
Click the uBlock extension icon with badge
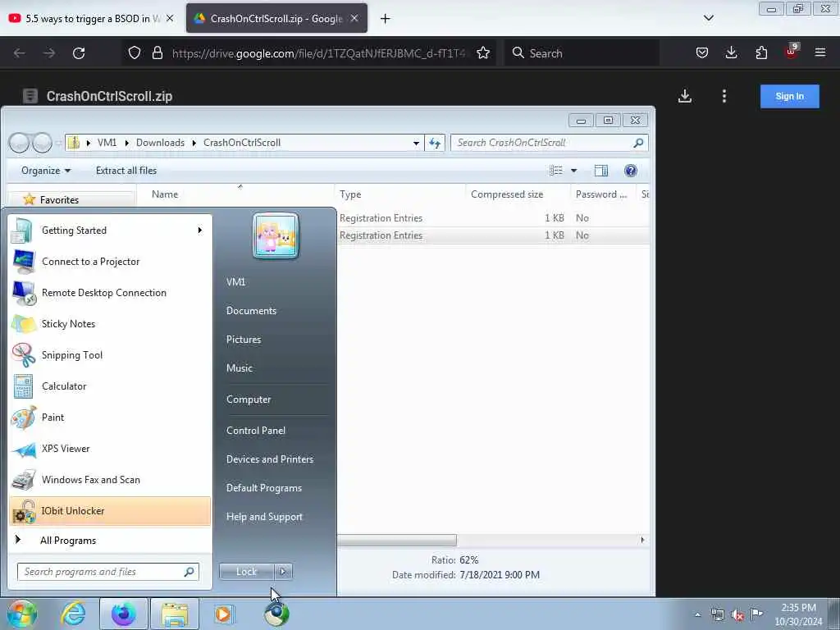point(792,52)
